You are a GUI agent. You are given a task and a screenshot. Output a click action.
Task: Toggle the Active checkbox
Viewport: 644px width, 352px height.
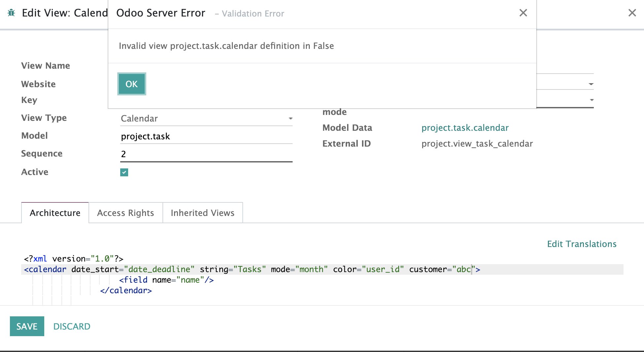point(124,172)
